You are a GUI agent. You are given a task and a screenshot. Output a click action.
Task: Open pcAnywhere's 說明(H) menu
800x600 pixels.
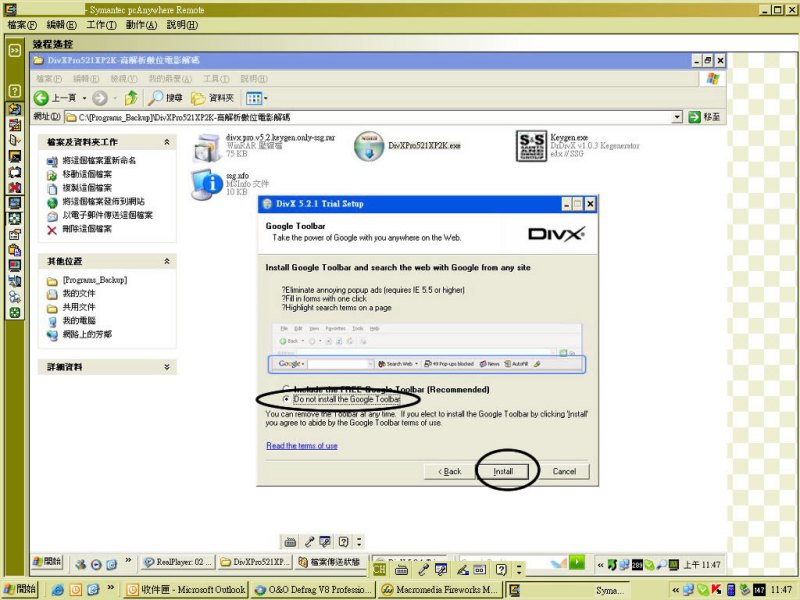[182, 25]
